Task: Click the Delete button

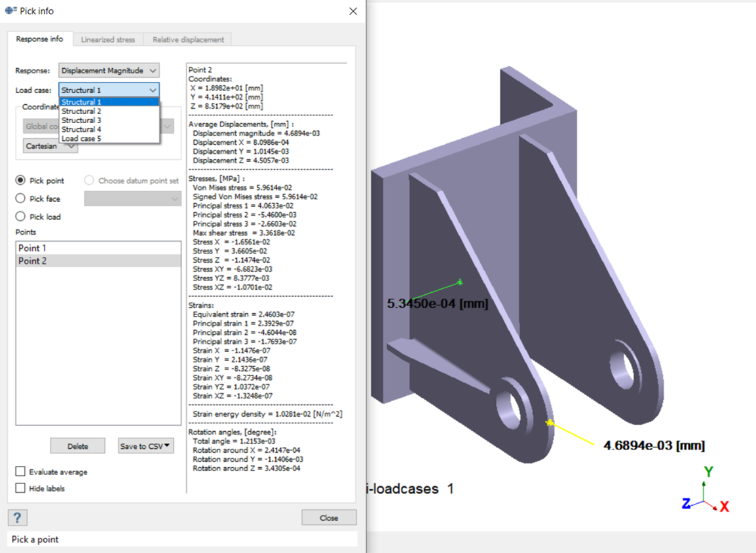Action: point(77,446)
